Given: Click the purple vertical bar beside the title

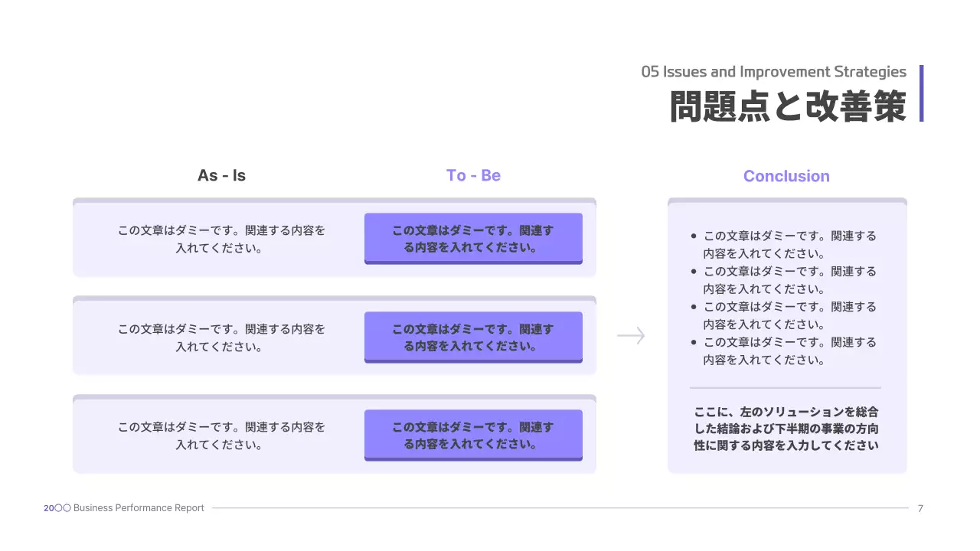Looking at the screenshot, I should tap(920, 93).
